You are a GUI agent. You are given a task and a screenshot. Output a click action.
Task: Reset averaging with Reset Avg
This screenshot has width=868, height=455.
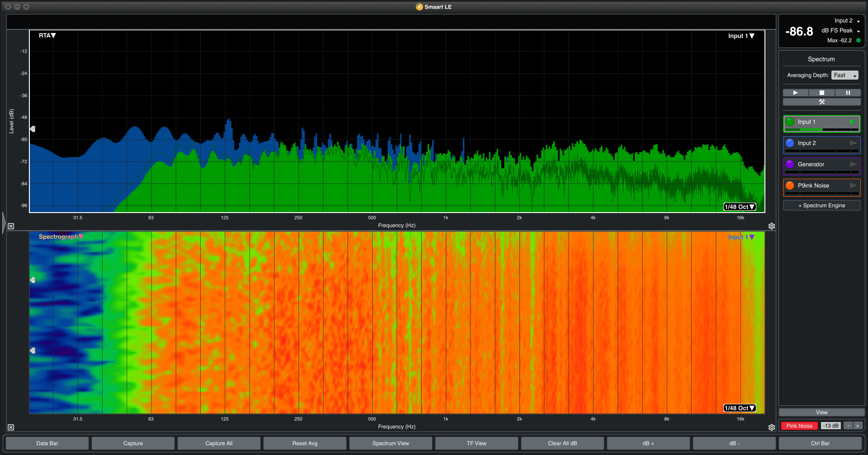click(305, 443)
